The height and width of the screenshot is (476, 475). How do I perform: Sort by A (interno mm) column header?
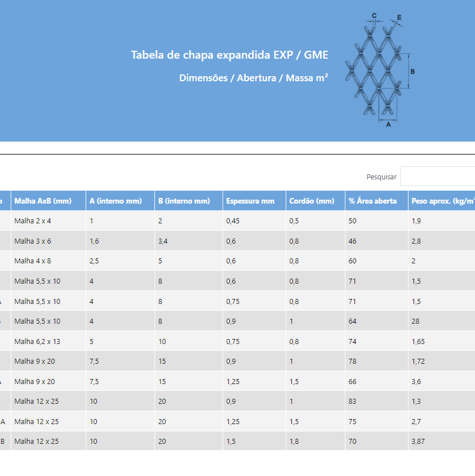pyautogui.click(x=115, y=201)
